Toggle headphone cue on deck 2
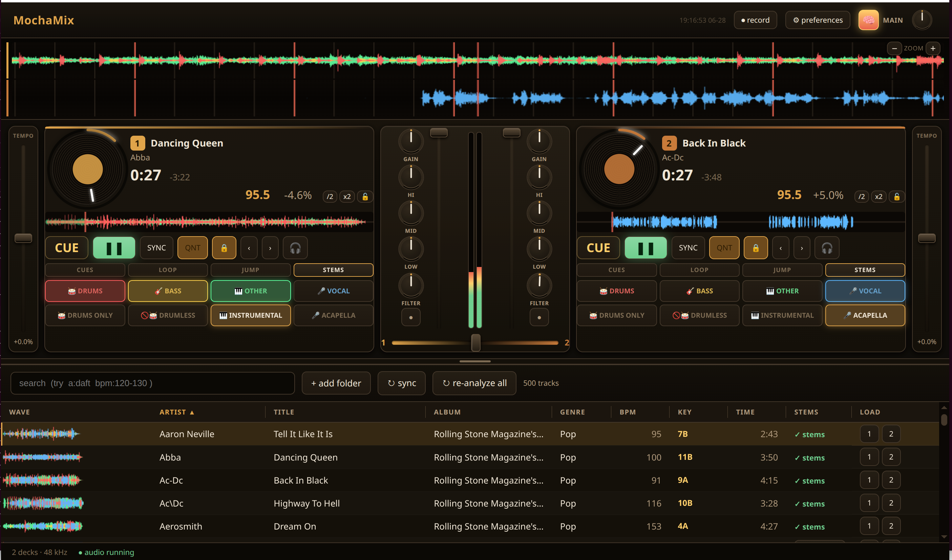The width and height of the screenshot is (952, 560). point(827,248)
